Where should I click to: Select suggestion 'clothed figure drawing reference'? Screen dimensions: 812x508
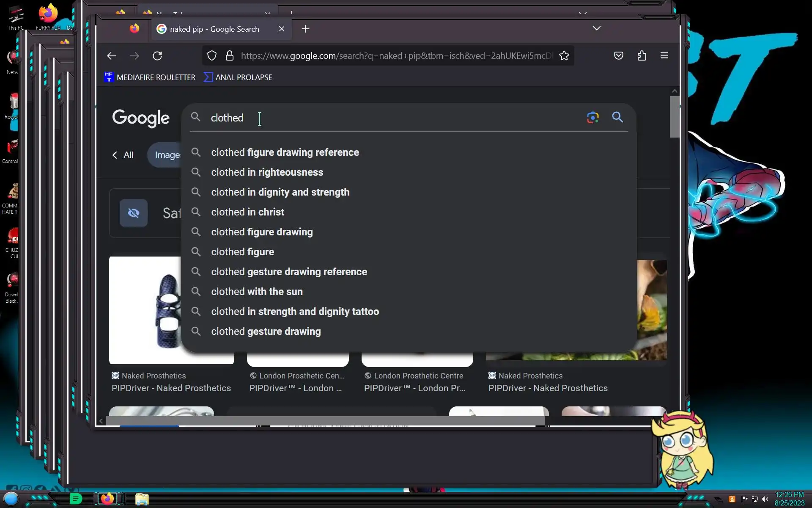(285, 152)
